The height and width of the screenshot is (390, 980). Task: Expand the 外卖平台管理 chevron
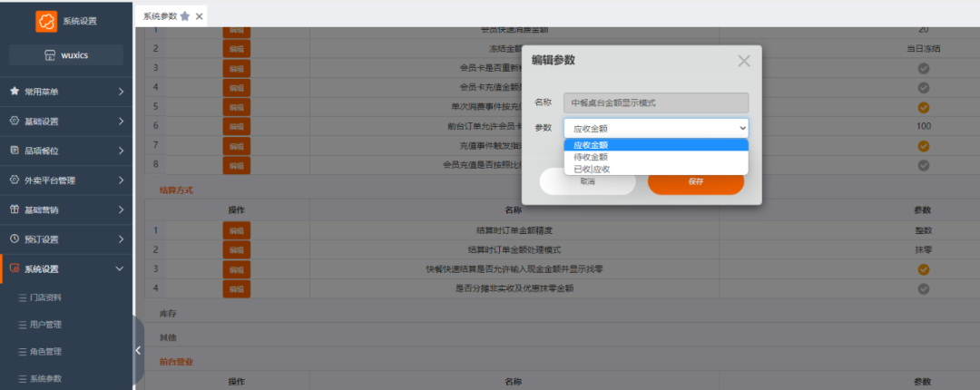121,180
